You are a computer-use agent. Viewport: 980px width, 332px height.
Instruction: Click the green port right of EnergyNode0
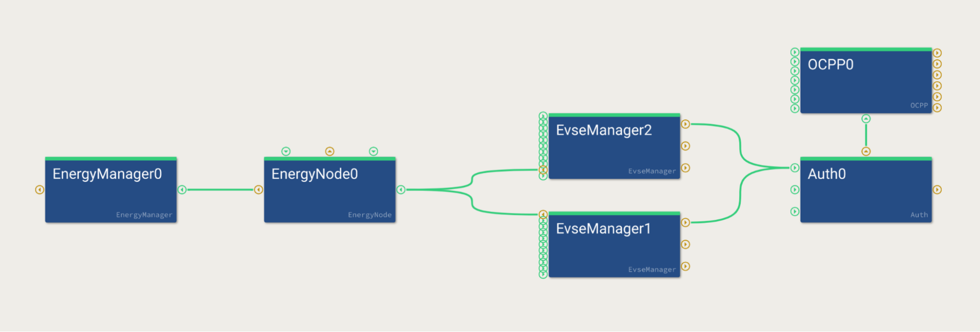point(401,190)
